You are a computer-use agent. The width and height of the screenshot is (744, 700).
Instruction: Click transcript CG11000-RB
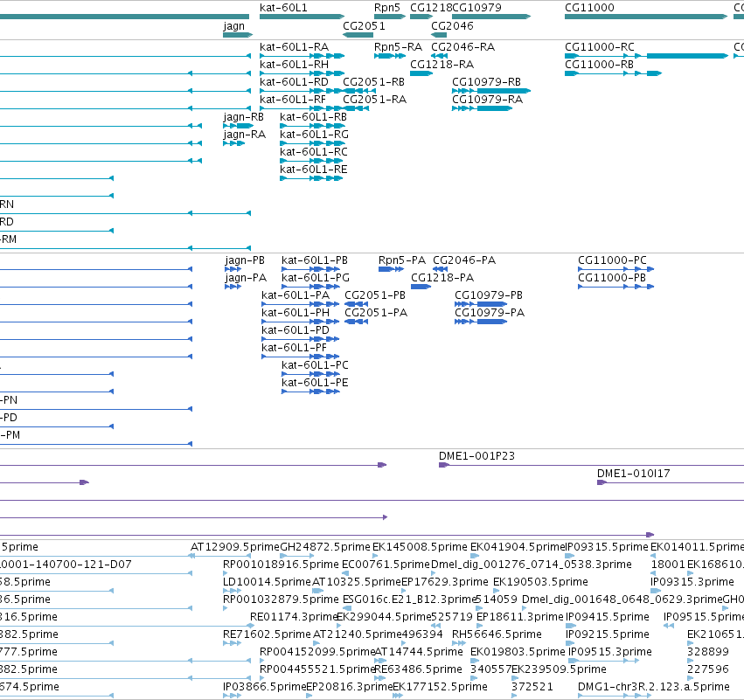(599, 65)
